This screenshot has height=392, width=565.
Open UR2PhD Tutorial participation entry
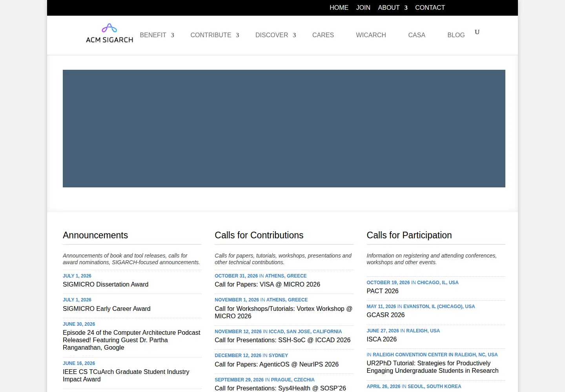(x=432, y=367)
